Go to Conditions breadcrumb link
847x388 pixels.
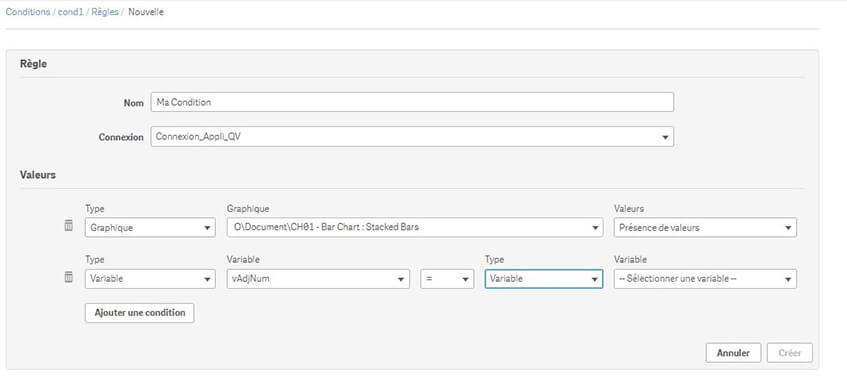pyautogui.click(x=28, y=12)
